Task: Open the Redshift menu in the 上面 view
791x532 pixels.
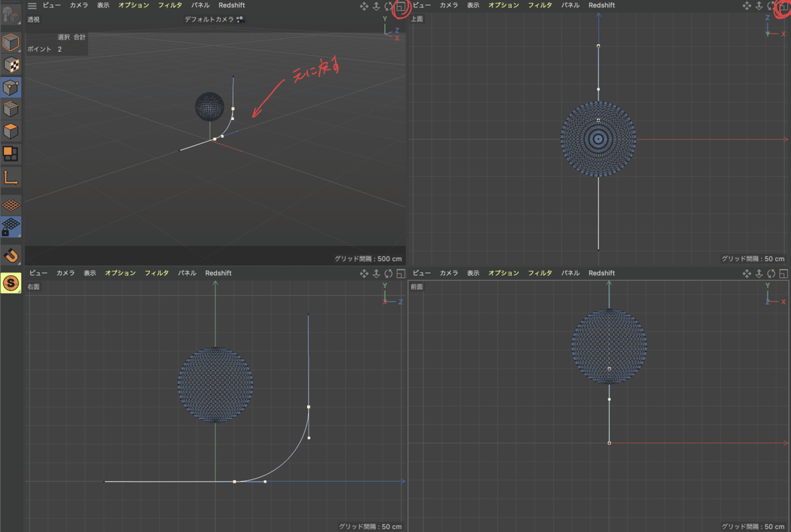Action: (602, 5)
